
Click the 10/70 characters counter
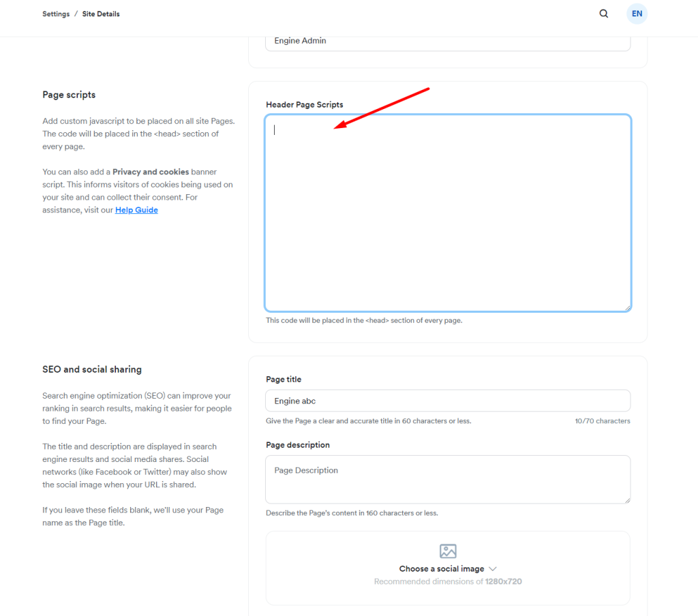pyautogui.click(x=602, y=421)
